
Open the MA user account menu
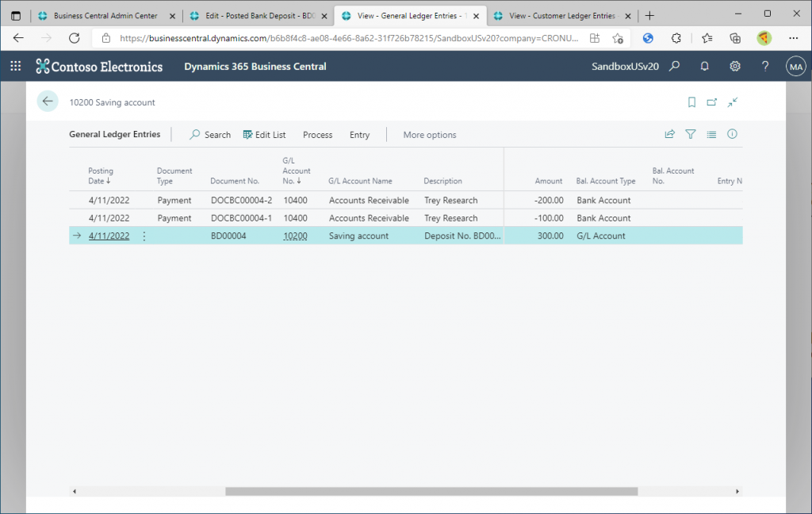(x=796, y=67)
